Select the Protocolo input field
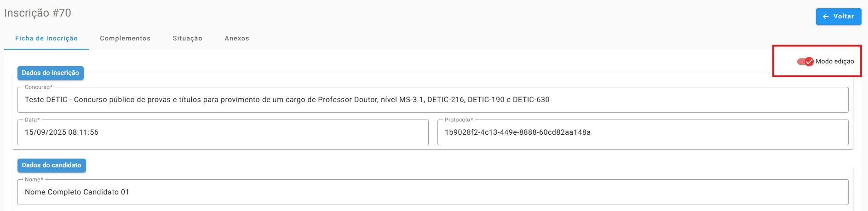Screen dimensions: 868x211 [642, 132]
